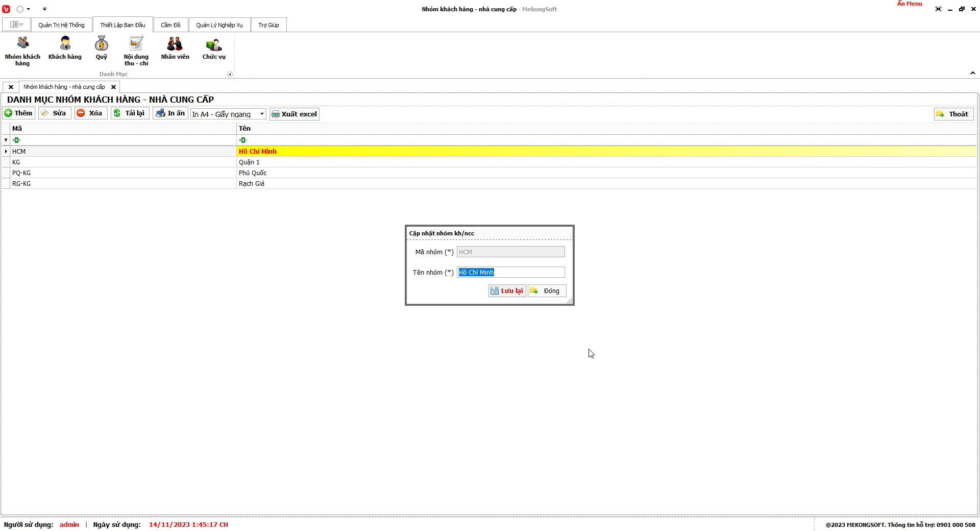This screenshot has width=980, height=531.
Task: Close the Nhóm khách hàng document tab
Action: (x=114, y=87)
